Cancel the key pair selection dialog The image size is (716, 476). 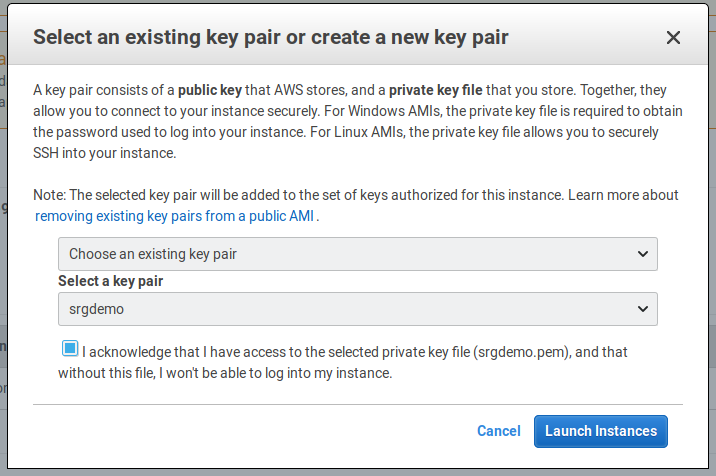[498, 431]
